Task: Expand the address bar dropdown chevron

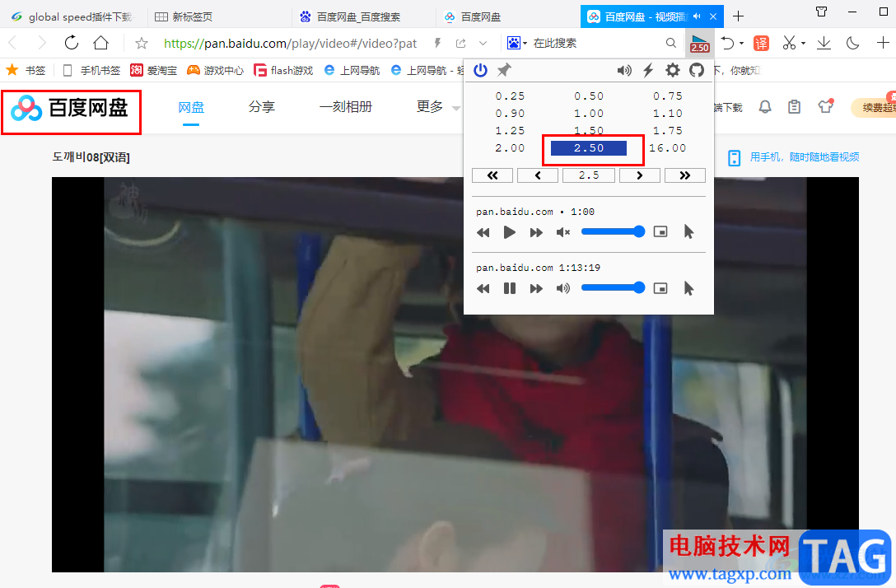Action: click(x=483, y=43)
